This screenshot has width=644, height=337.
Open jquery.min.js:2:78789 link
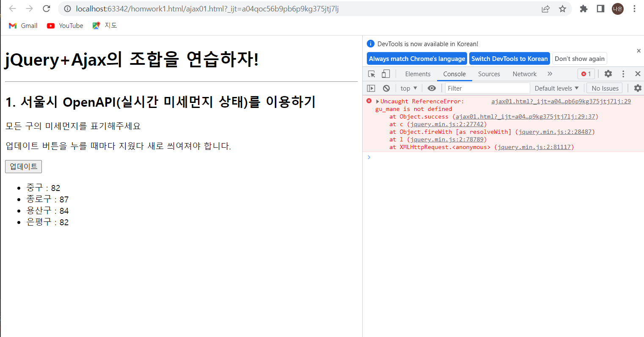coord(447,139)
